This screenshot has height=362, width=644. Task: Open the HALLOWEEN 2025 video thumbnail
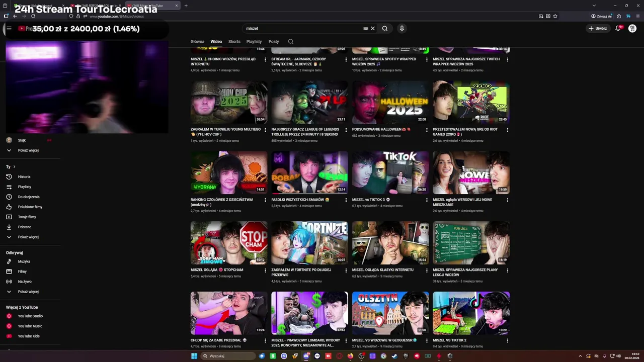coord(390,102)
